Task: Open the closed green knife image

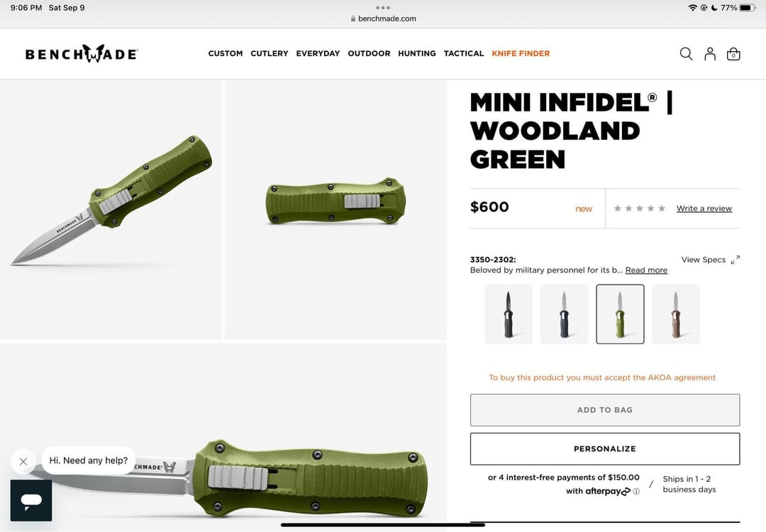Action: coord(335,209)
